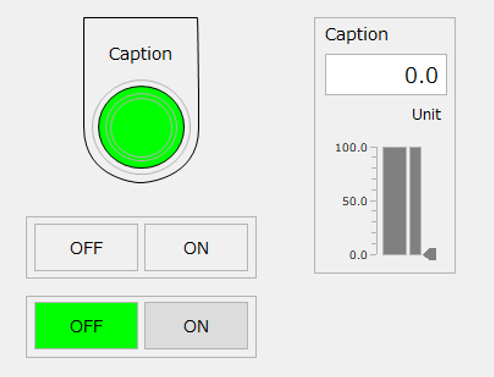Click the Caption title of the meter panel

(x=356, y=35)
